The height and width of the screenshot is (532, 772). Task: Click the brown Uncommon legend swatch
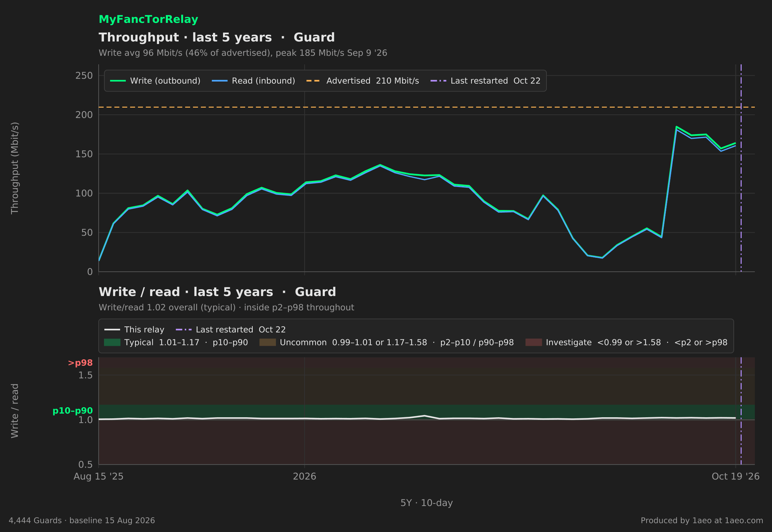click(268, 343)
